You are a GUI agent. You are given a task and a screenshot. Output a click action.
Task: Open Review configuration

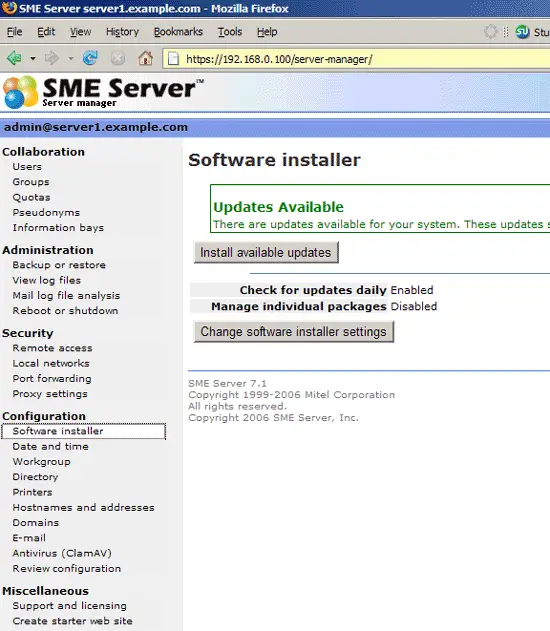[x=67, y=569]
